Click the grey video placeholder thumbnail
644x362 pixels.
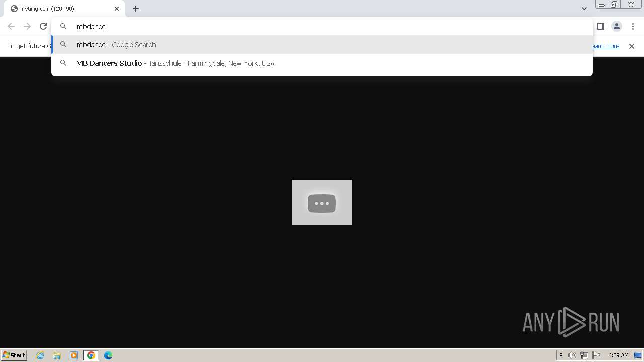tap(322, 203)
